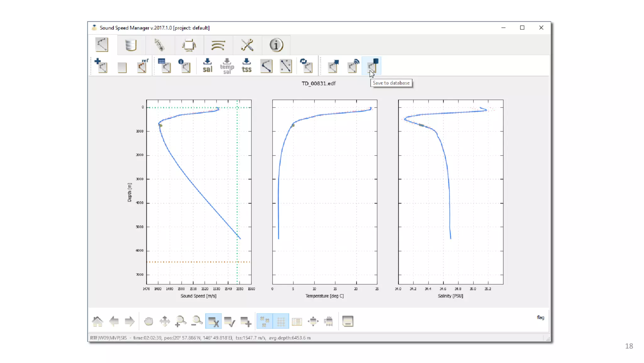Open the Database tab icon
The image size is (644, 363).
coord(130,45)
